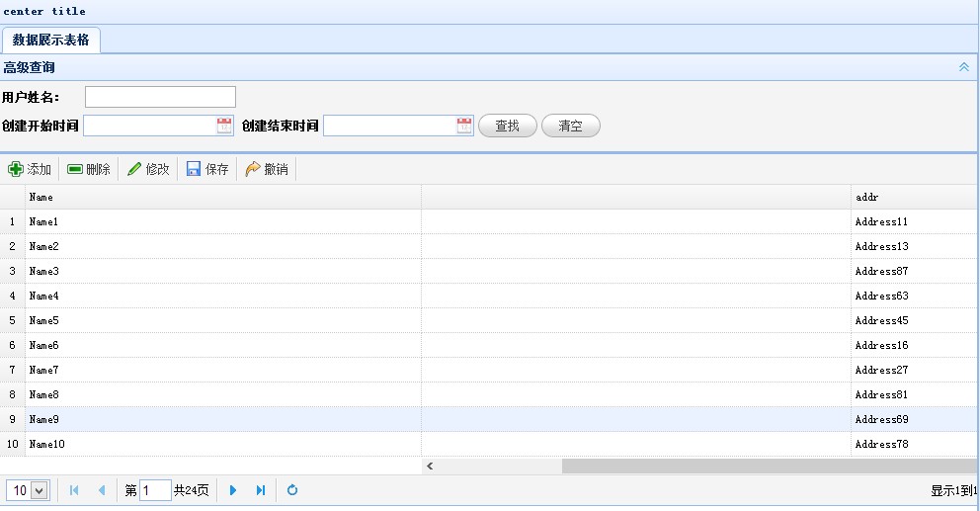The width and height of the screenshot is (980, 511).
Task: Focus the 用户姓名 input field
Action: click(160, 97)
